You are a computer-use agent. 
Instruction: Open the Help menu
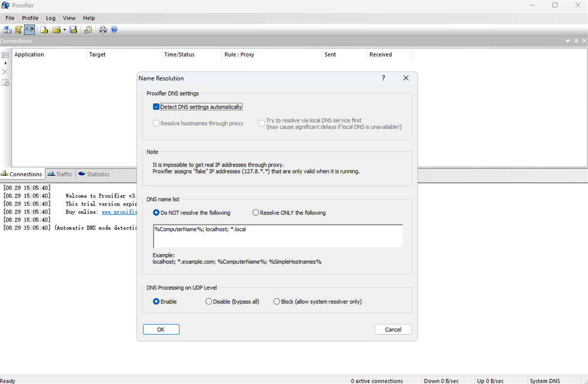(89, 18)
